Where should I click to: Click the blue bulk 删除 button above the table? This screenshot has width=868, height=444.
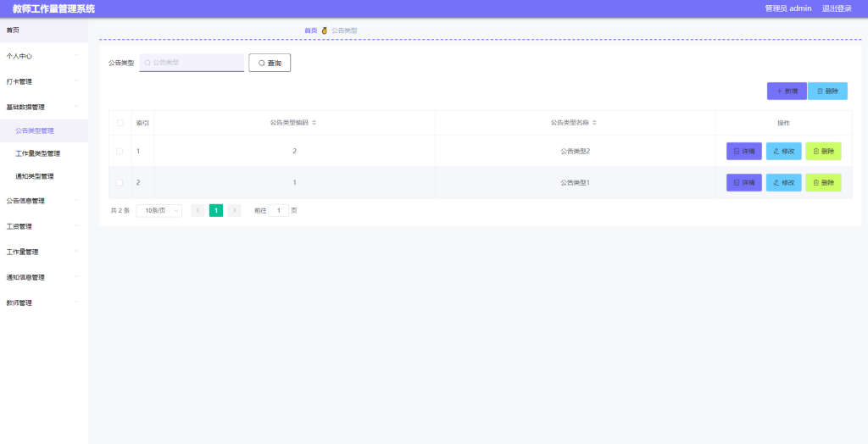pos(827,92)
